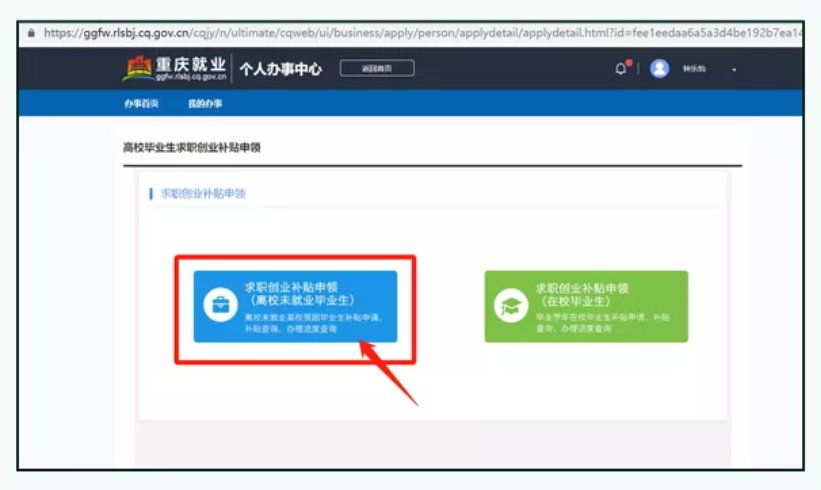Open the user account dropdown arrow

[734, 70]
